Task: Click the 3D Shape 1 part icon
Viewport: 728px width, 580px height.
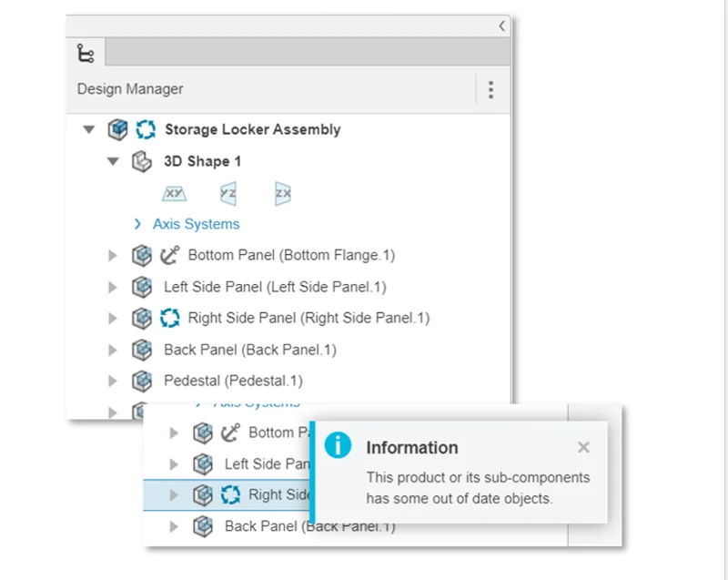Action: pyautogui.click(x=141, y=161)
